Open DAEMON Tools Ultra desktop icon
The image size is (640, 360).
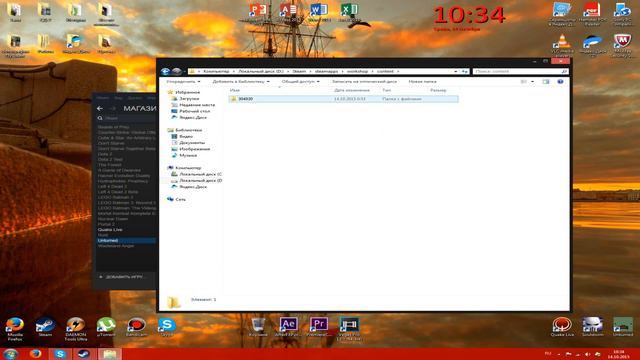point(76,328)
